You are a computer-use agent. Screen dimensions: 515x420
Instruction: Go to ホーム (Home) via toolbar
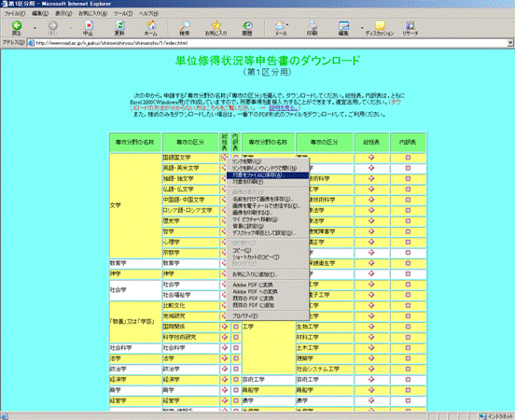tap(151, 28)
